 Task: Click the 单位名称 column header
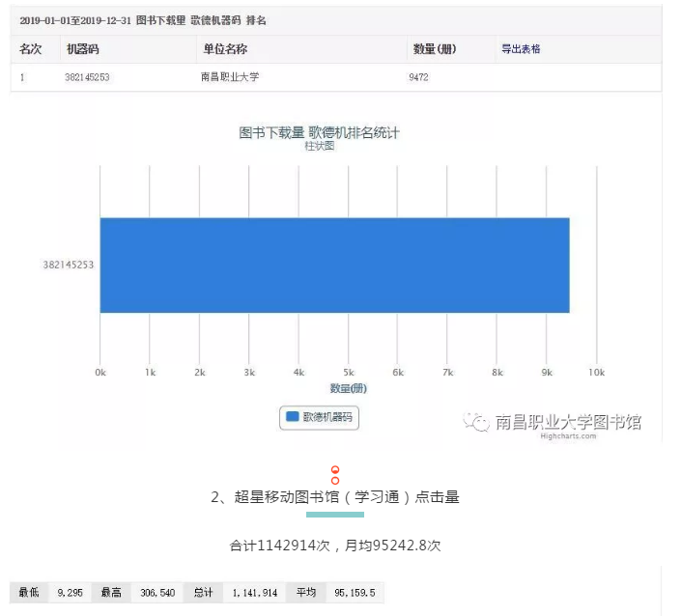[x=224, y=49]
